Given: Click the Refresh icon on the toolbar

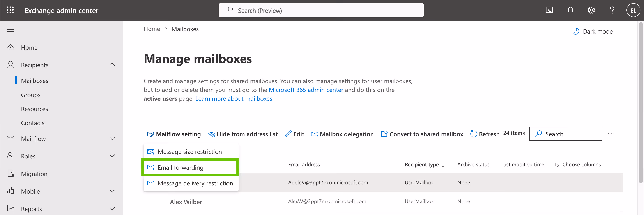Looking at the screenshot, I should (x=474, y=134).
